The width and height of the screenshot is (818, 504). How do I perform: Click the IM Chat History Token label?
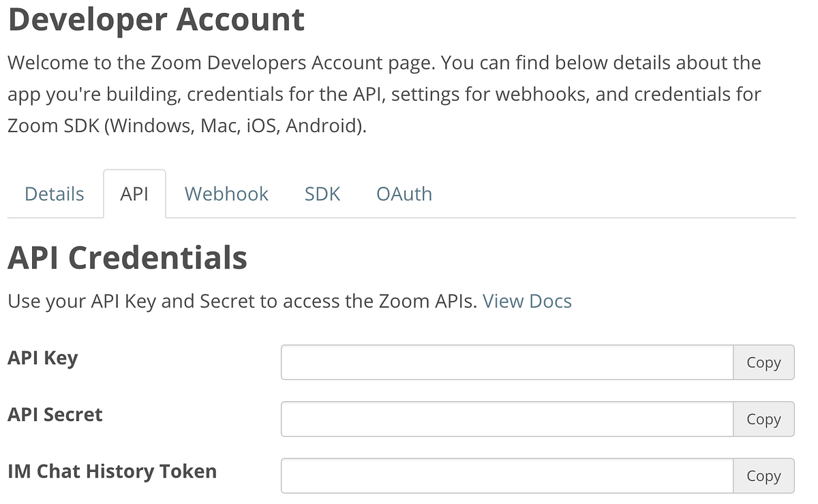pos(112,471)
